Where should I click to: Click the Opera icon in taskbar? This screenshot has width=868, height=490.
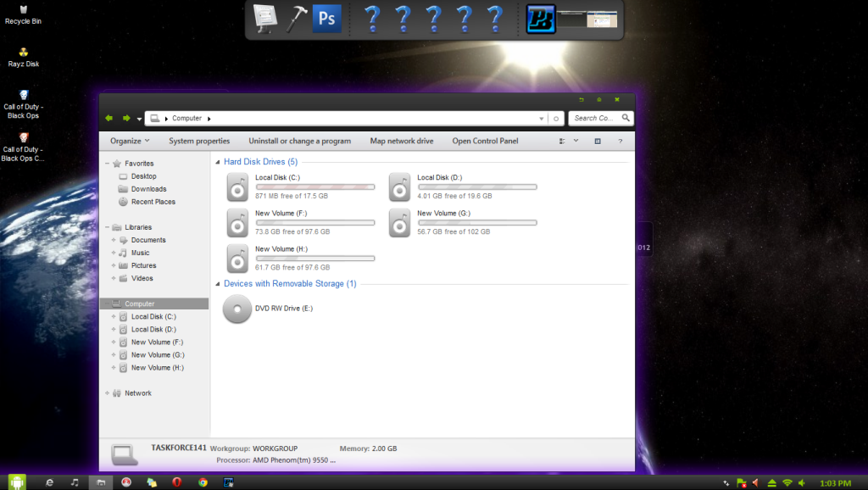tap(176, 482)
